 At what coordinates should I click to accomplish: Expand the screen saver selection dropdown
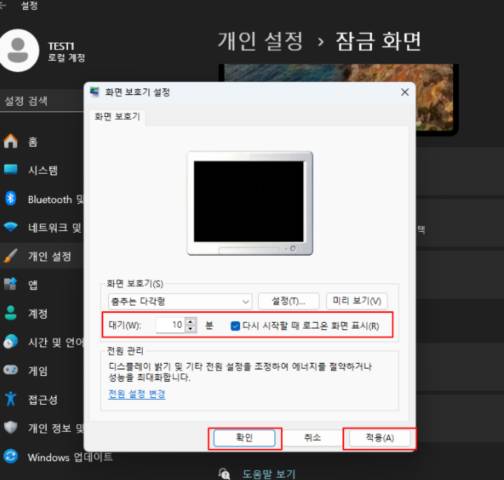pyautogui.click(x=180, y=302)
